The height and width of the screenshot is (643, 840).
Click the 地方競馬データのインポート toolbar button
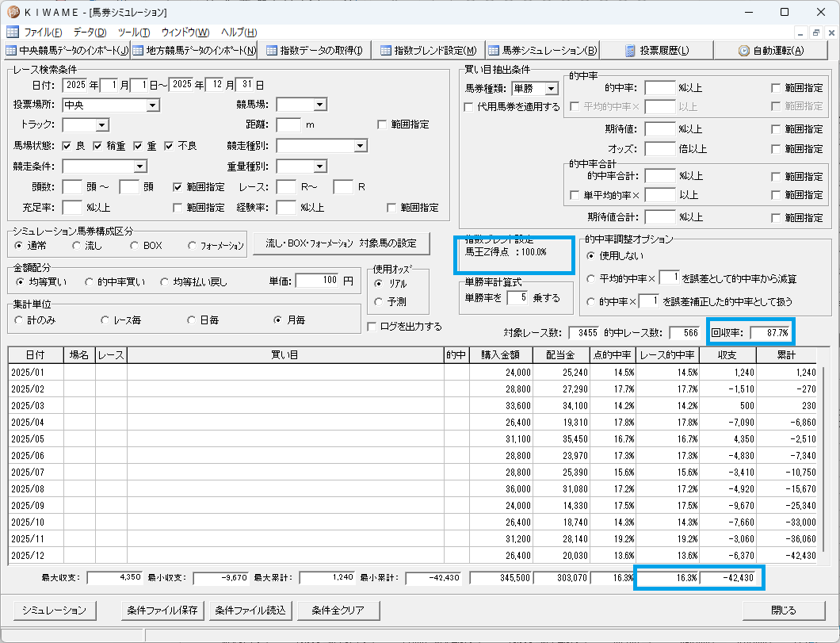click(194, 51)
